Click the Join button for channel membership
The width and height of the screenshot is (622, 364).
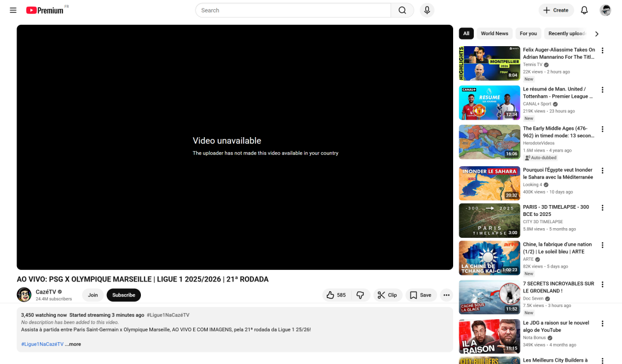(92, 295)
